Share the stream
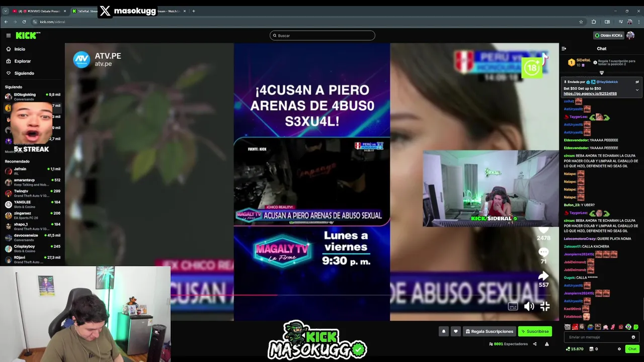The image size is (644, 362). coord(535,344)
